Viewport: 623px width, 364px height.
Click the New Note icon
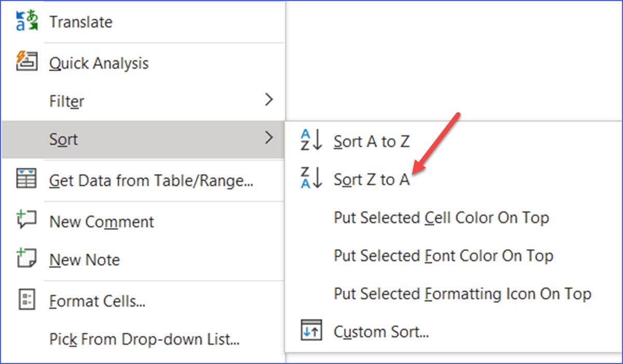tap(26, 258)
